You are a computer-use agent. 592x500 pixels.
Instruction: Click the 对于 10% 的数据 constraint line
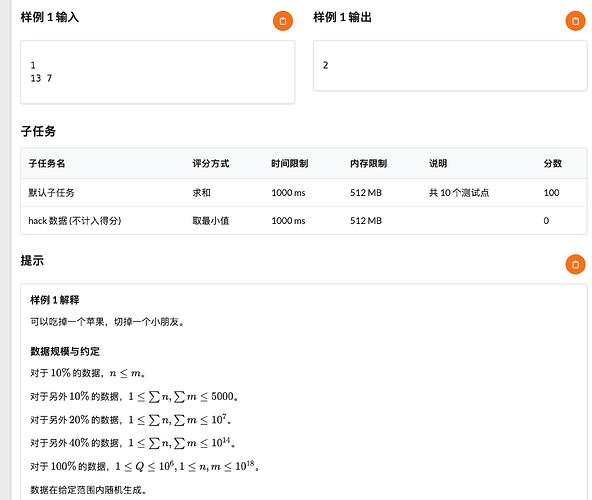(x=88, y=373)
